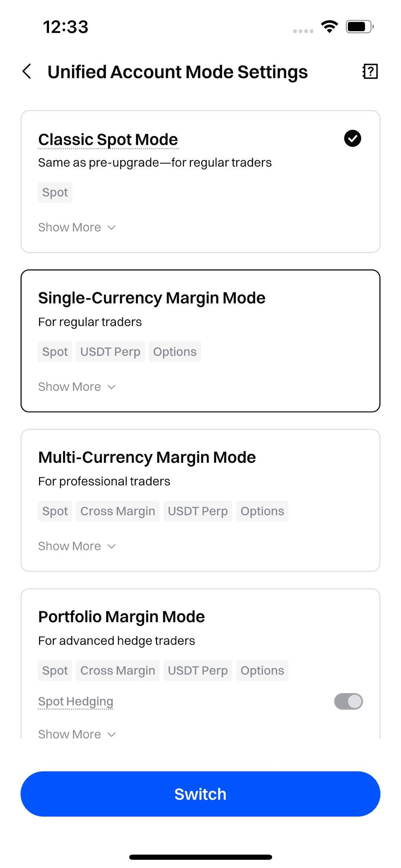Expand Show More under Single-Currency Margin Mode
The width and height of the screenshot is (401, 868).
(77, 387)
